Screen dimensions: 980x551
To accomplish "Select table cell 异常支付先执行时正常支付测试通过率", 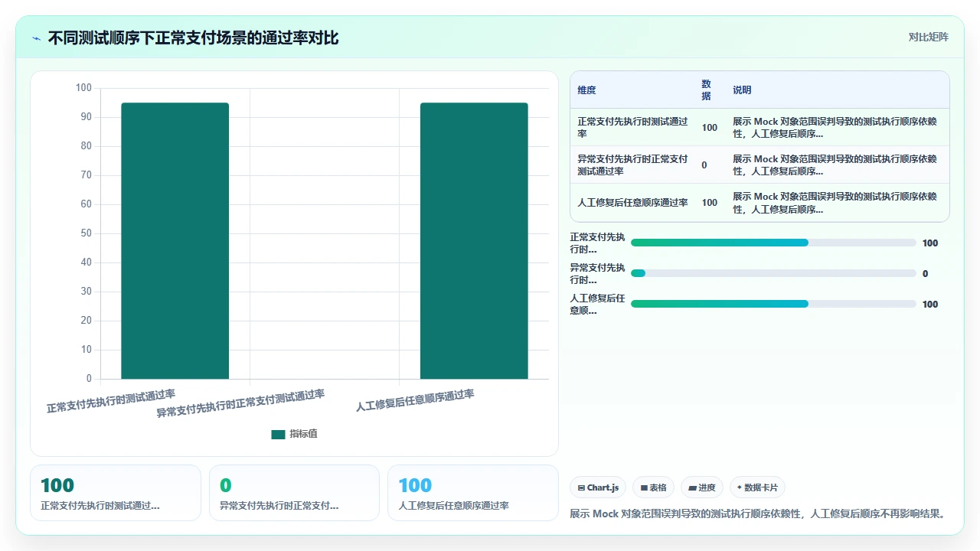I will click(x=632, y=165).
